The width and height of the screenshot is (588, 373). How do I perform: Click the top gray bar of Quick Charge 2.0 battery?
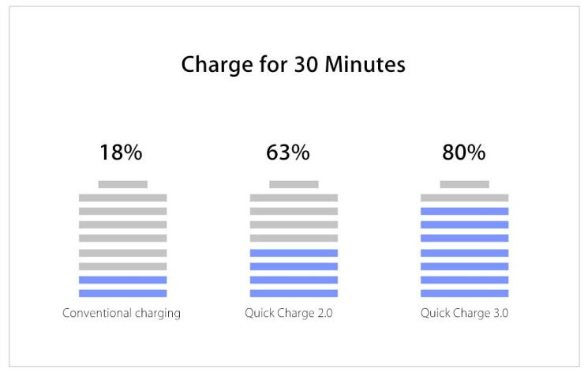[x=294, y=198]
